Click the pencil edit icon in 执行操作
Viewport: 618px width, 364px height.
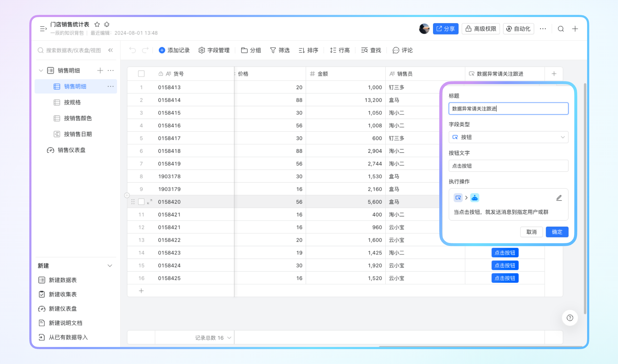[559, 198]
